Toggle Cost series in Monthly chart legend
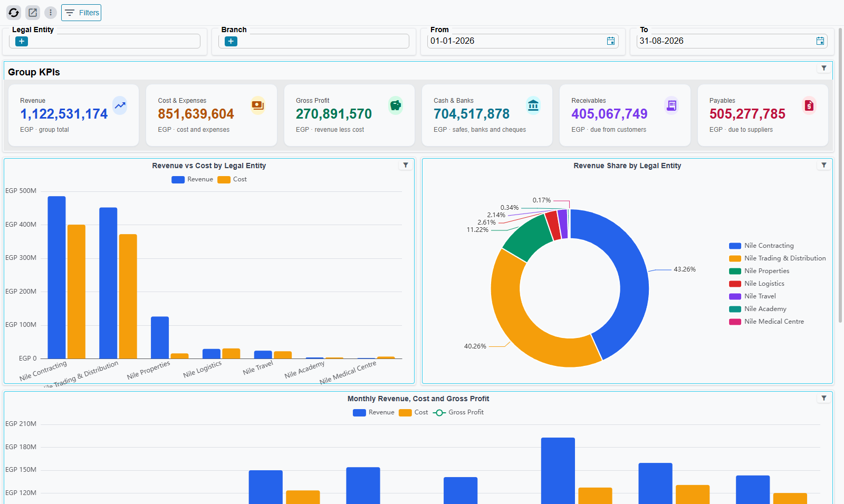 pyautogui.click(x=414, y=412)
